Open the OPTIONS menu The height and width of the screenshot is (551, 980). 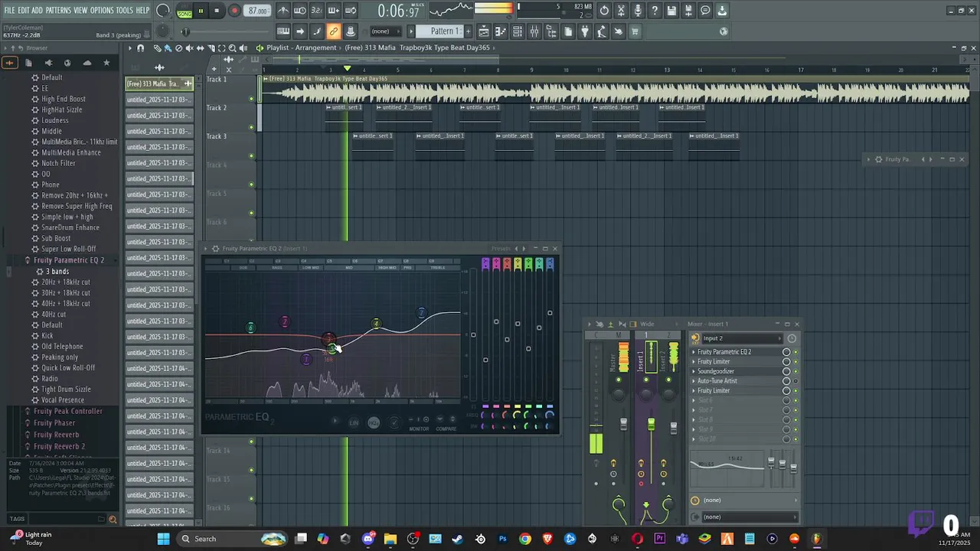tap(102, 11)
